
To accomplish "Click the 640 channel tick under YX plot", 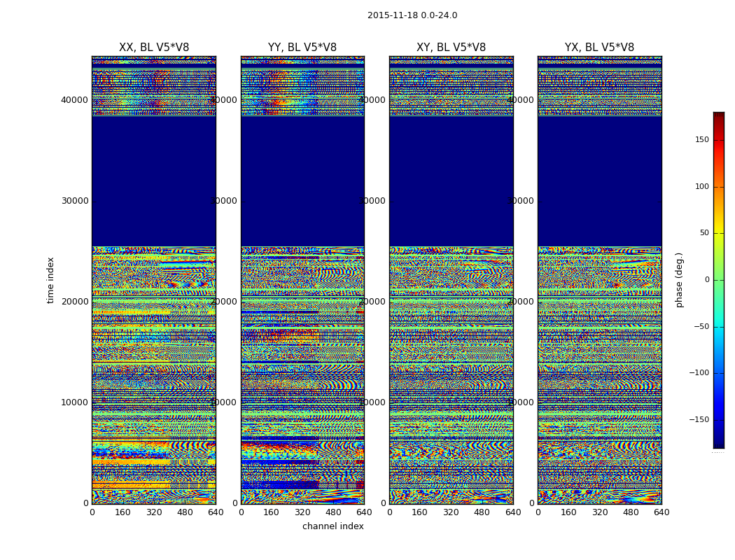I will tap(661, 512).
